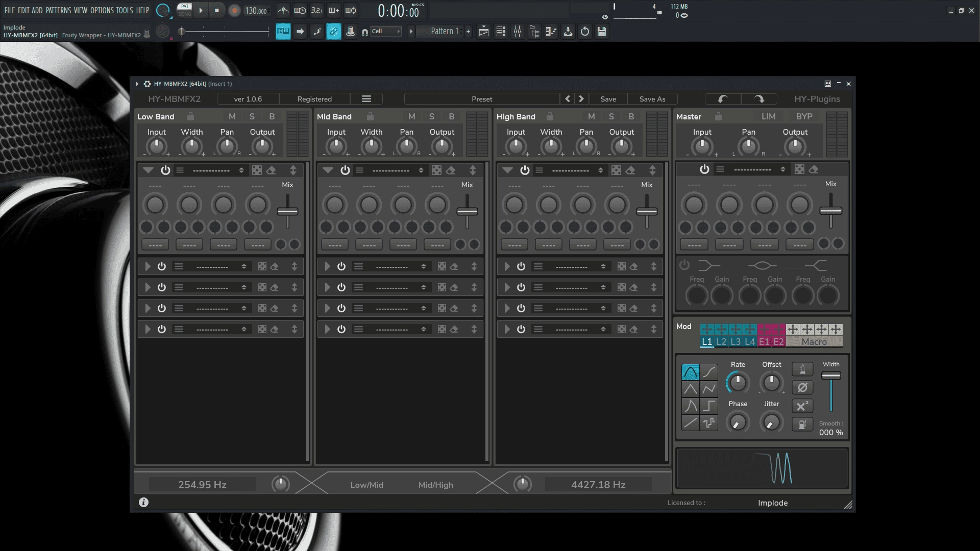
Task: Solo the Mid Band with S
Action: (x=432, y=116)
